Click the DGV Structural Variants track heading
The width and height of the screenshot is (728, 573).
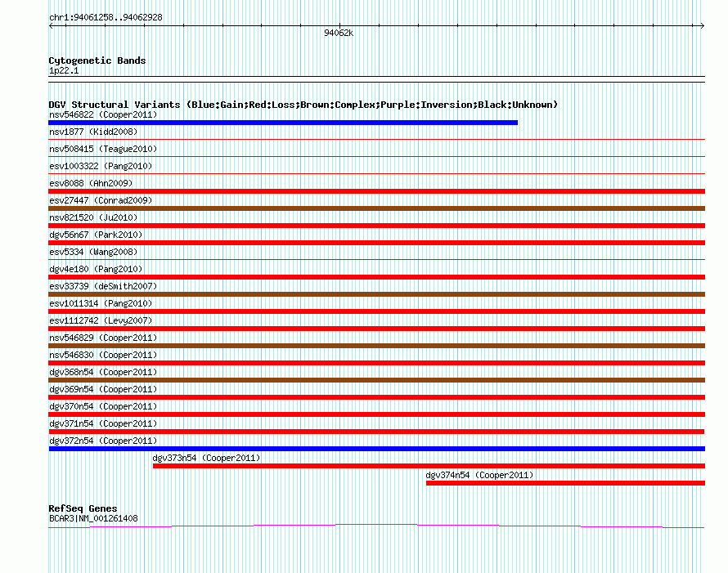point(303,105)
